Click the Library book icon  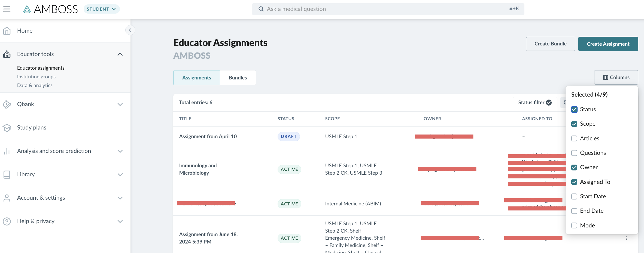pos(7,174)
